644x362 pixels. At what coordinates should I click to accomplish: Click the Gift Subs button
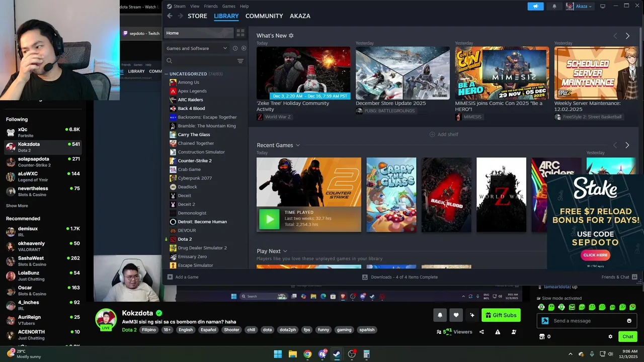pyautogui.click(x=501, y=315)
